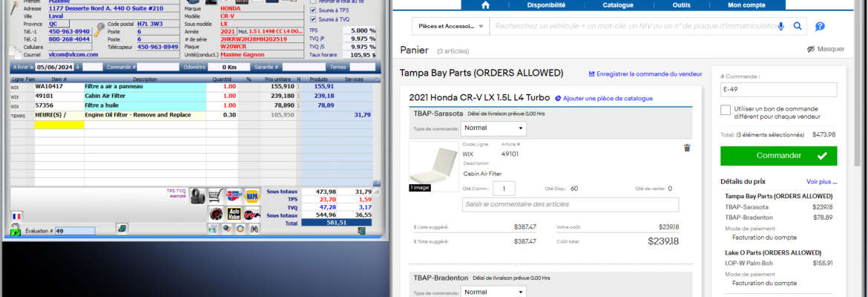Image resolution: width=868 pixels, height=297 pixels.
Task: Click the Voir plus link
Action: (x=821, y=181)
